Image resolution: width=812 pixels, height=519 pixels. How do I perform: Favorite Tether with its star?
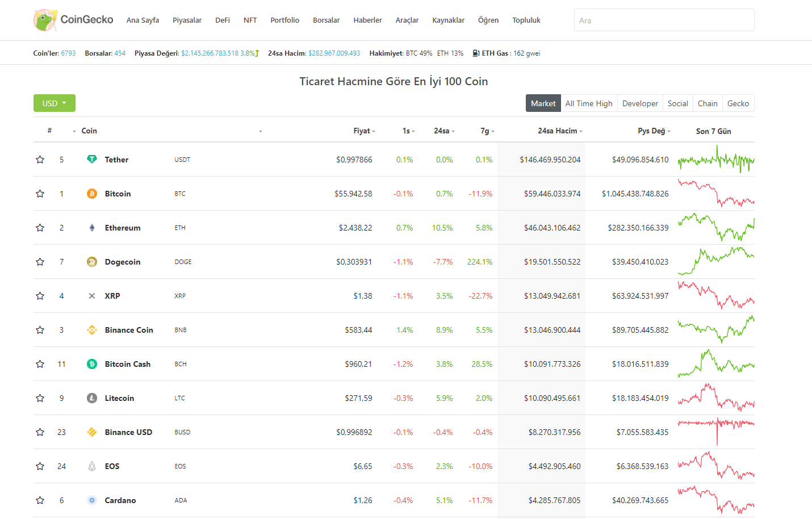[40, 160]
